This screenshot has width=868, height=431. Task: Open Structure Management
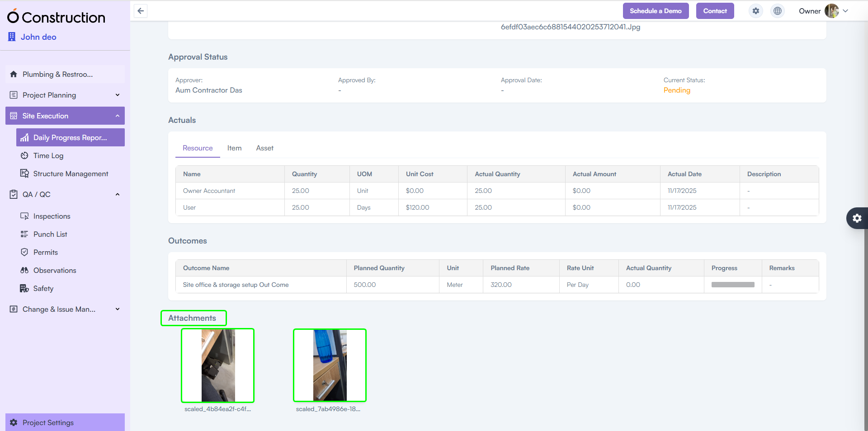pos(71,173)
